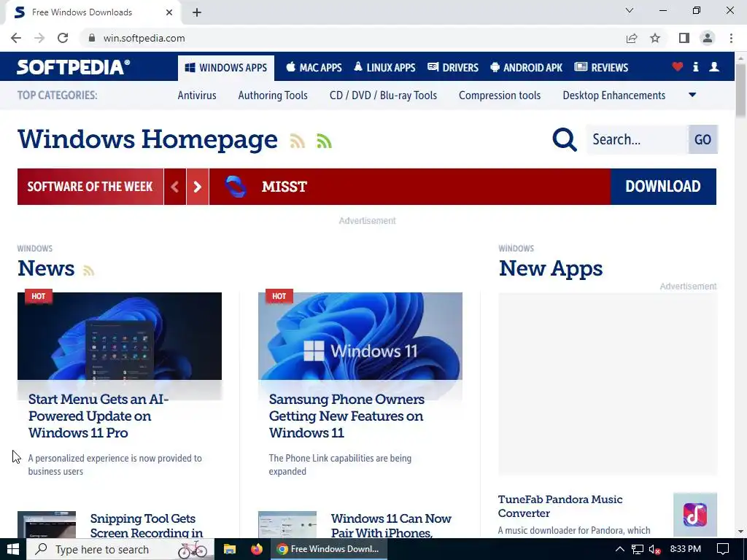Click the DOWNLOAD button for MISST
Image resolution: width=747 pixels, height=560 pixels.
(x=663, y=187)
